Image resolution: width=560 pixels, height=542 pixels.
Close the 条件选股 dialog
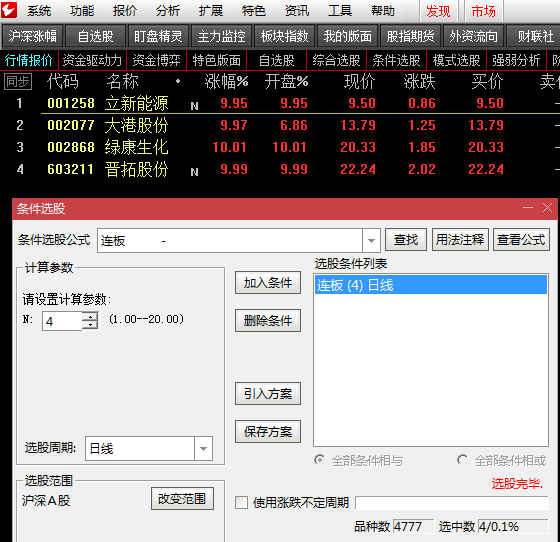coord(548,208)
